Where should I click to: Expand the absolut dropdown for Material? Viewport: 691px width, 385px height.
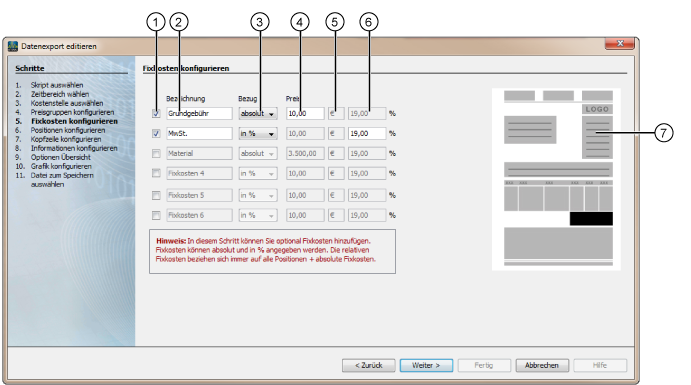pyautogui.click(x=258, y=153)
